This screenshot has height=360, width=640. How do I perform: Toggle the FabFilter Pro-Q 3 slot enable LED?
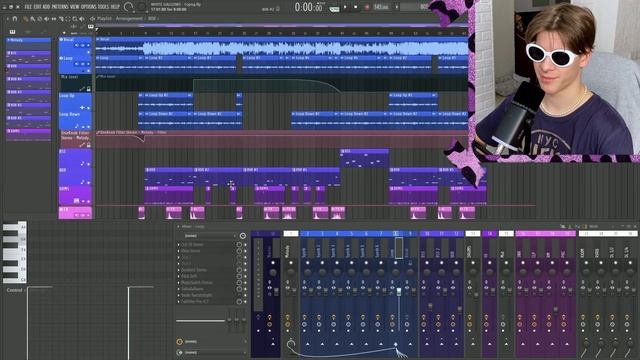pyautogui.click(x=245, y=302)
